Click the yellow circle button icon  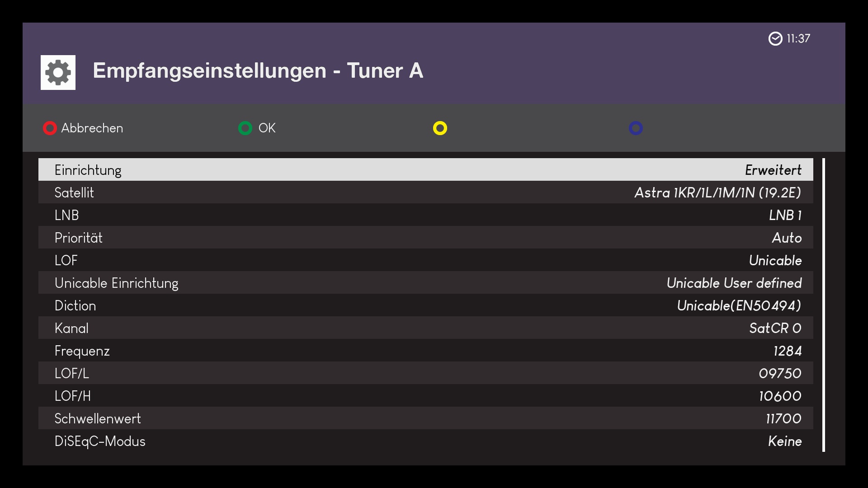point(440,128)
